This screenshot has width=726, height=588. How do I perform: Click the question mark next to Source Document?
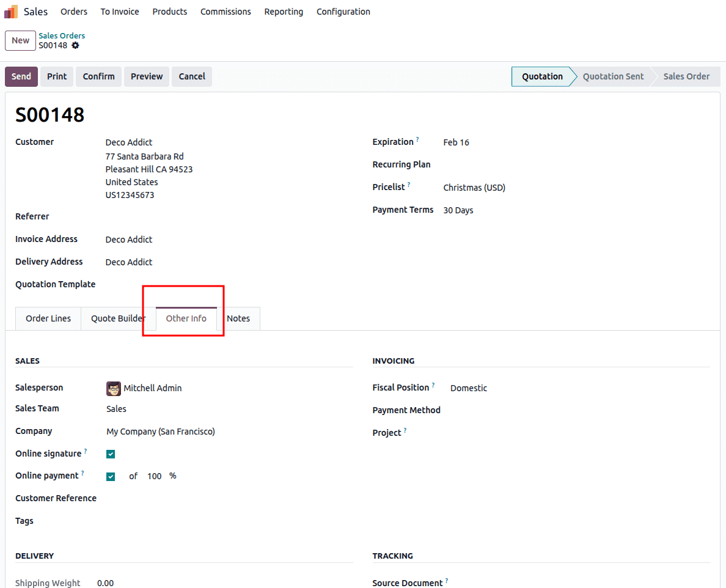click(x=447, y=579)
